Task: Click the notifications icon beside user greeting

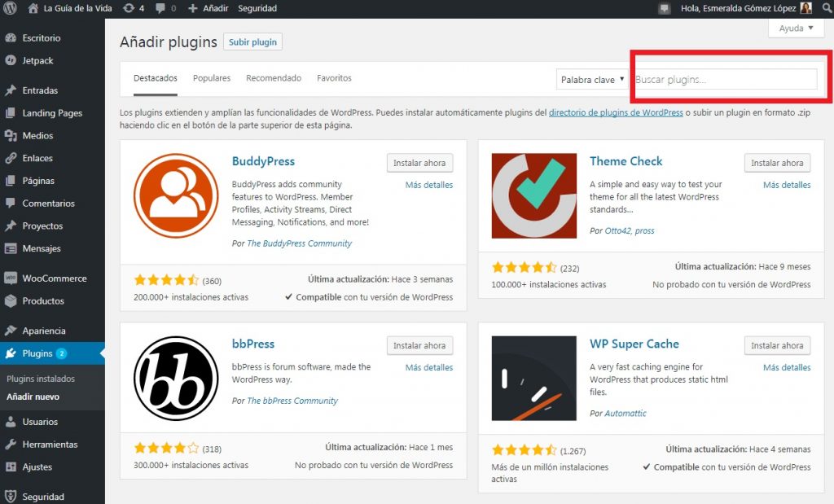Action: coord(665,8)
